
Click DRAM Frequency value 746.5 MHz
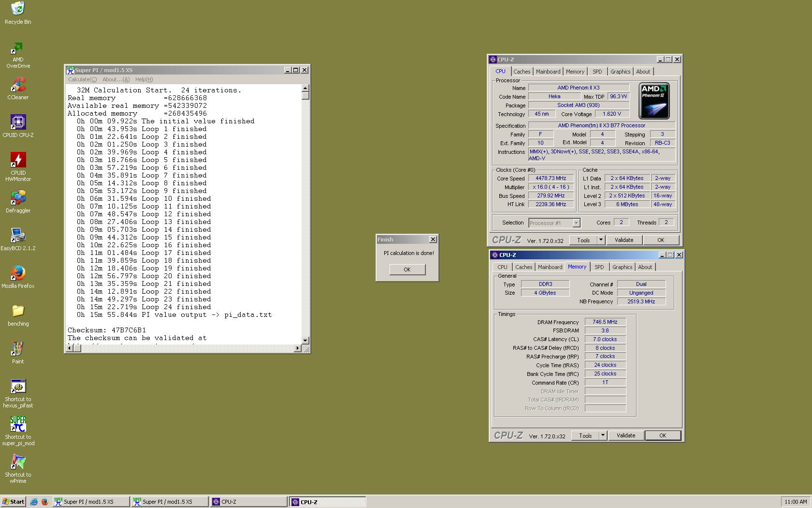click(605, 322)
